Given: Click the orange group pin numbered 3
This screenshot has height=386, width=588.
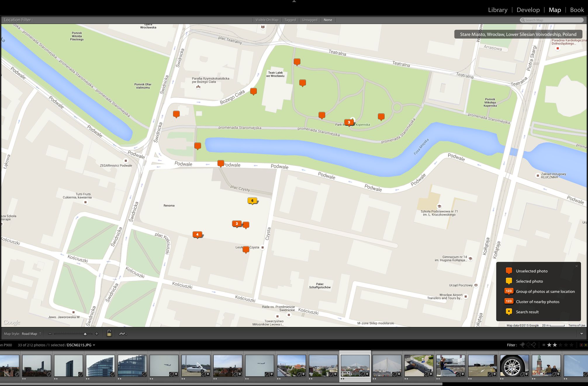Looking at the screenshot, I should (349, 123).
